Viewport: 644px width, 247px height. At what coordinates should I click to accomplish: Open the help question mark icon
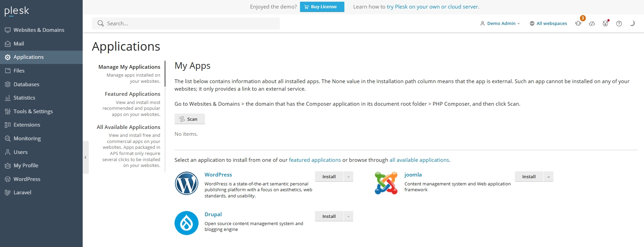[x=619, y=24]
